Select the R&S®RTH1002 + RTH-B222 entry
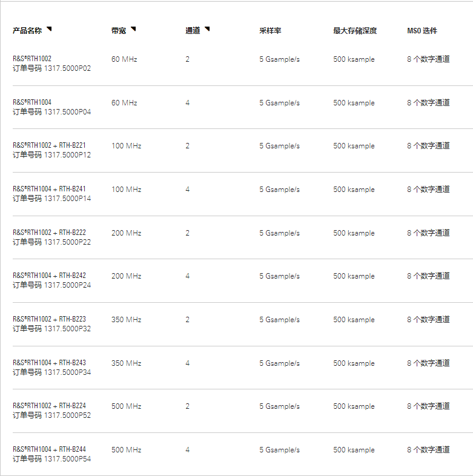This screenshot has width=473, height=476. pyautogui.click(x=49, y=233)
